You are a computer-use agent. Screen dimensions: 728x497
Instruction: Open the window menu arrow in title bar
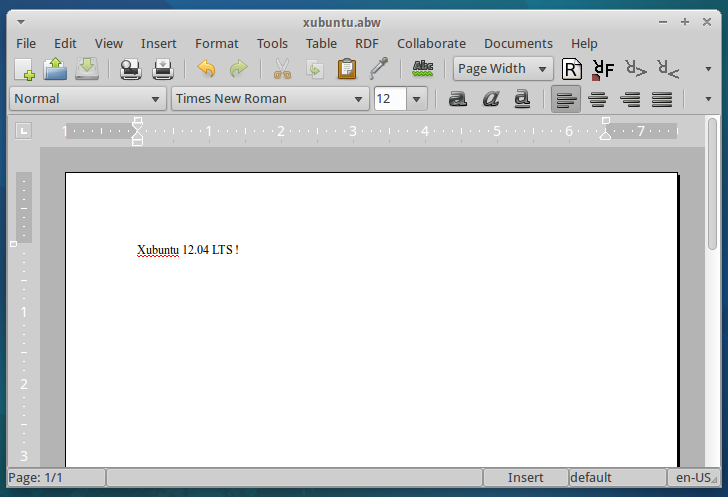21,22
